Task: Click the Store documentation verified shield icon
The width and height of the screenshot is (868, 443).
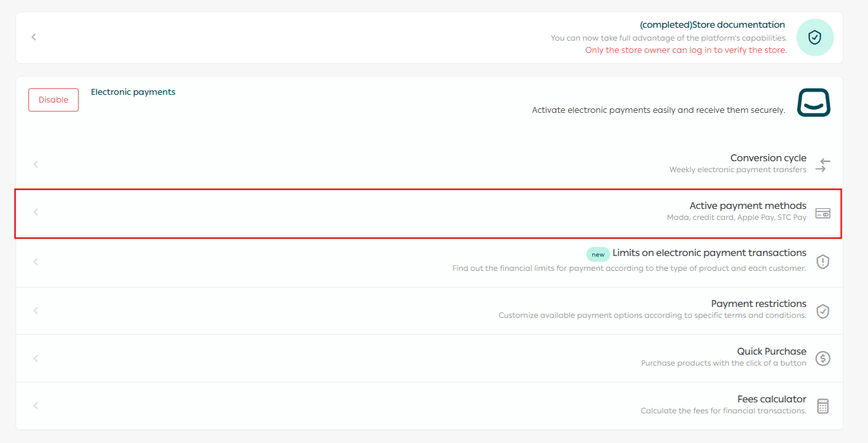Action: 815,37
